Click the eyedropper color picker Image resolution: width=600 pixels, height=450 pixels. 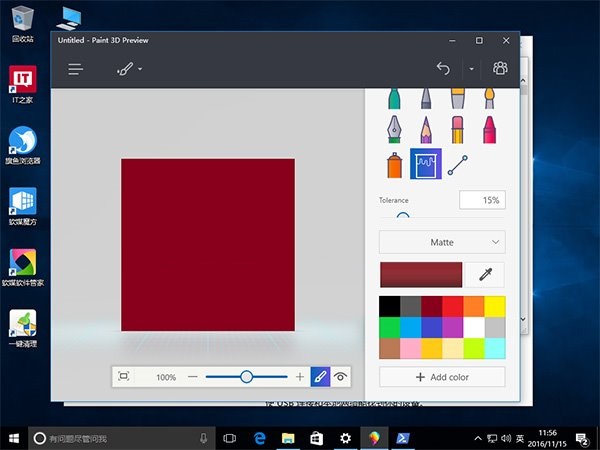pos(486,275)
